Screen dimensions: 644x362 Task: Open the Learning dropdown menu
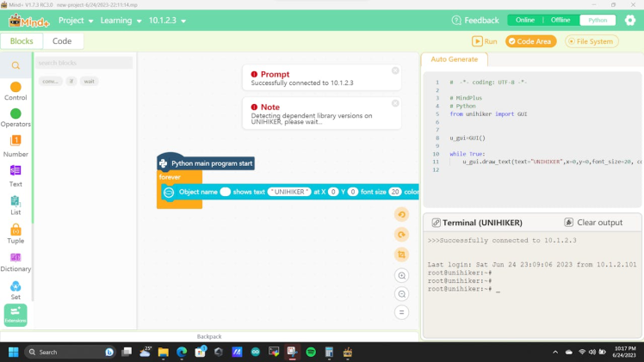(x=121, y=21)
